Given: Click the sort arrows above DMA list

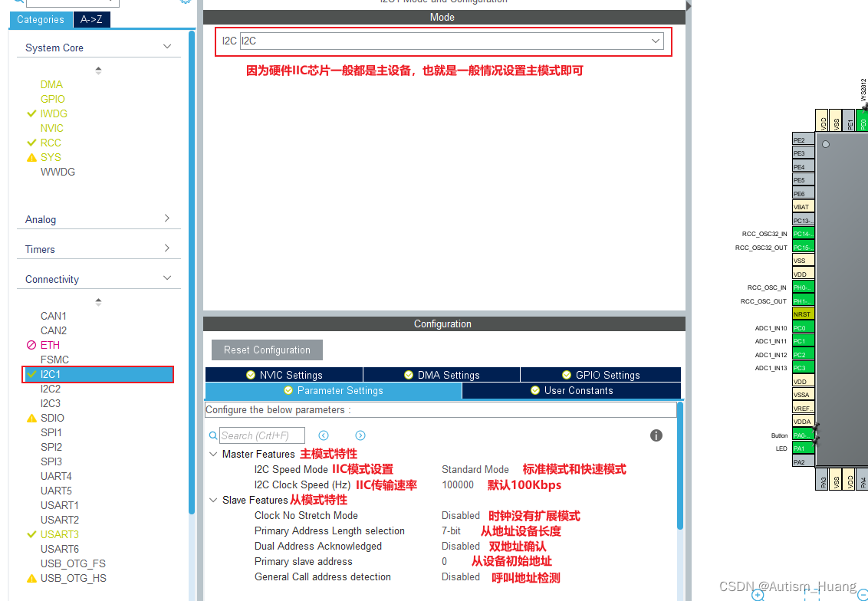Looking at the screenshot, I should point(99,71).
